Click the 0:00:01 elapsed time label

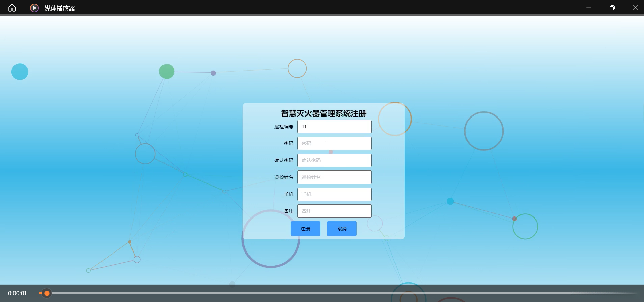[x=17, y=293]
